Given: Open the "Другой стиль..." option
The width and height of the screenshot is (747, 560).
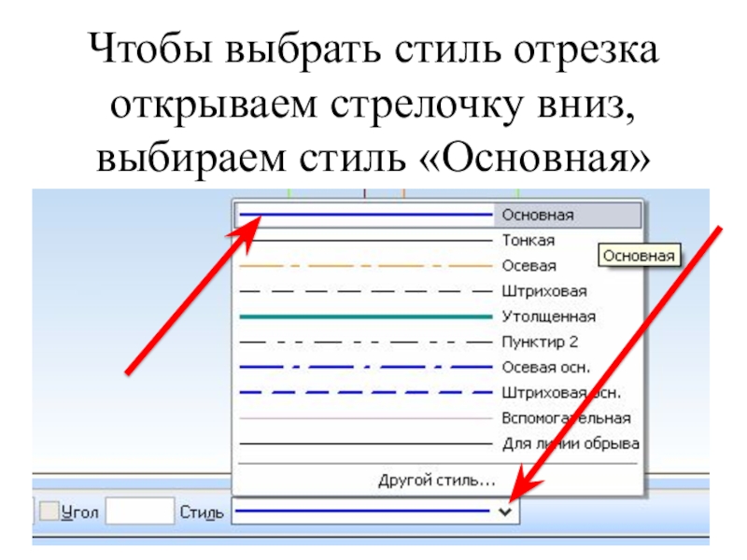Looking at the screenshot, I should [x=438, y=481].
